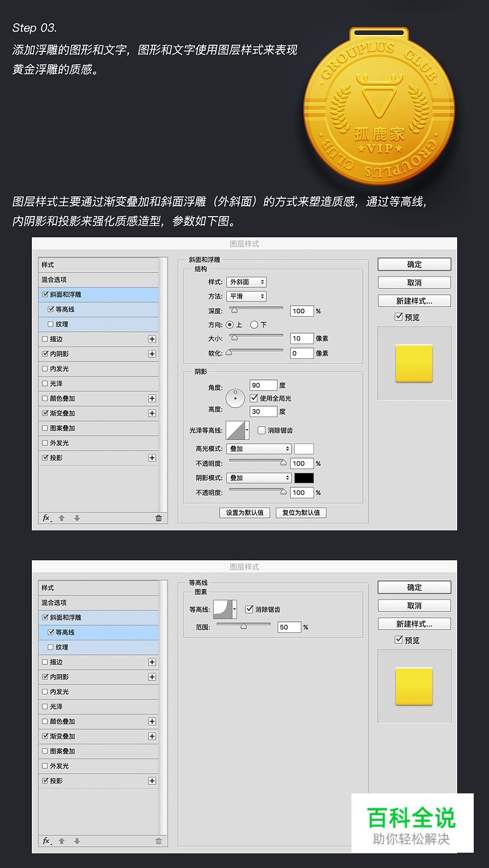Open the 高光模式 blend mode dropdown
The image size is (489, 868).
[x=259, y=448]
